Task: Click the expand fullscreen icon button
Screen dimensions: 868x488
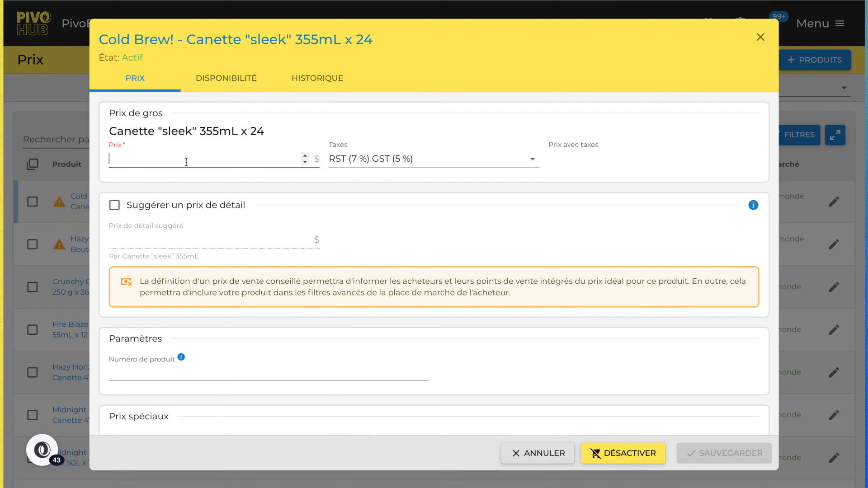Action: point(835,135)
